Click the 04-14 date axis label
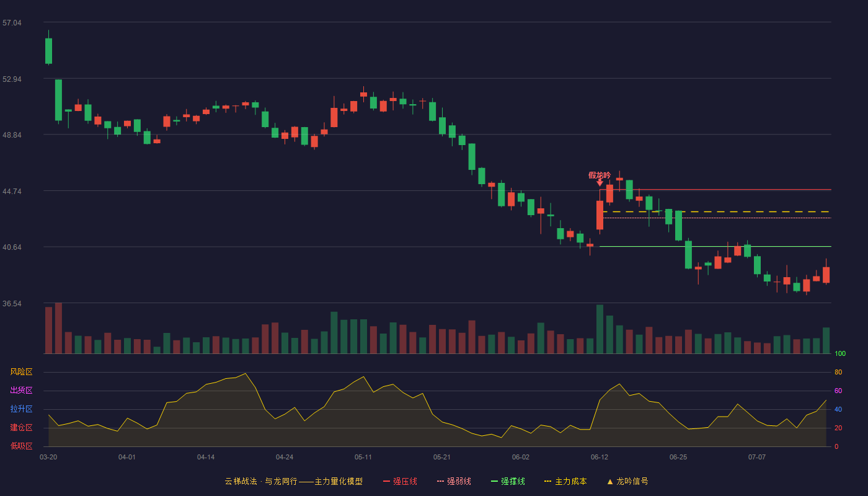This screenshot has height=496, width=868. [206, 457]
